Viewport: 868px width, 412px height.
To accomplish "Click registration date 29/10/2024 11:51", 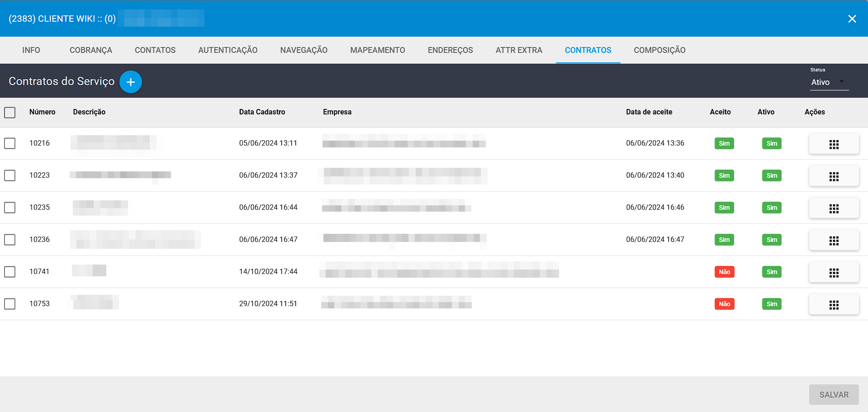I will pyautogui.click(x=268, y=303).
